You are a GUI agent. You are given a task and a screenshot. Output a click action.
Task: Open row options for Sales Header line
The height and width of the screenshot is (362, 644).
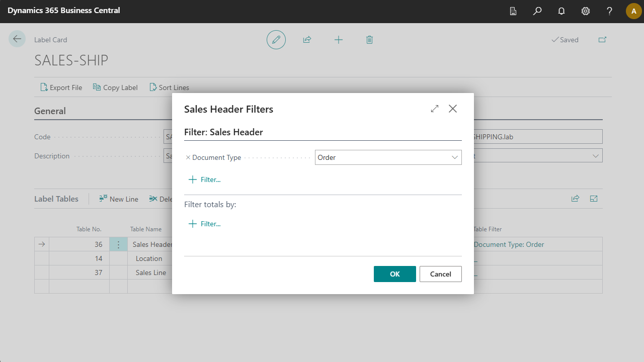click(118, 244)
